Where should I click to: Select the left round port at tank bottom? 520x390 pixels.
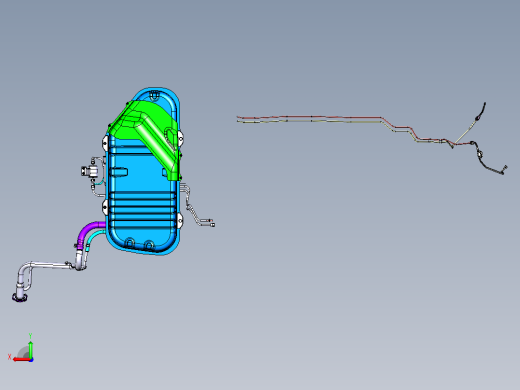coord(129,242)
